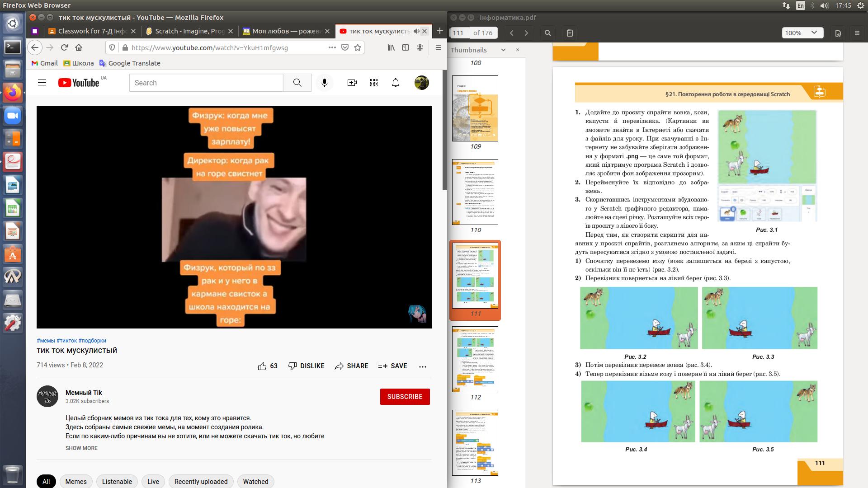The width and height of the screenshot is (868, 488).
Task: Switch to Scratch - Imagine, Program tab
Action: pos(189,31)
